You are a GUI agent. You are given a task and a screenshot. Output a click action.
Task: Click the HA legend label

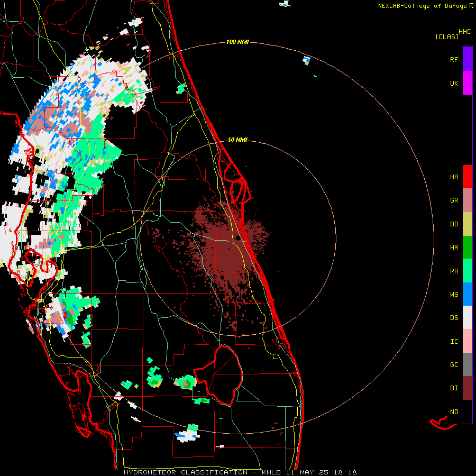pyautogui.click(x=454, y=177)
